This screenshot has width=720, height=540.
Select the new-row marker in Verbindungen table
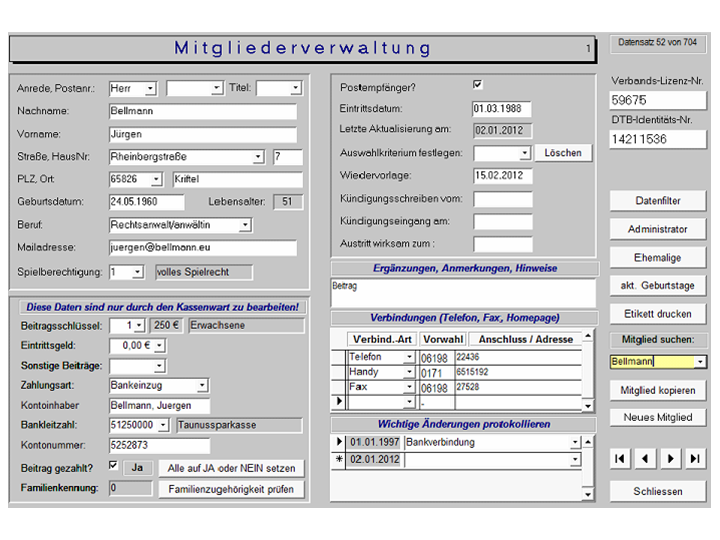coord(338,402)
